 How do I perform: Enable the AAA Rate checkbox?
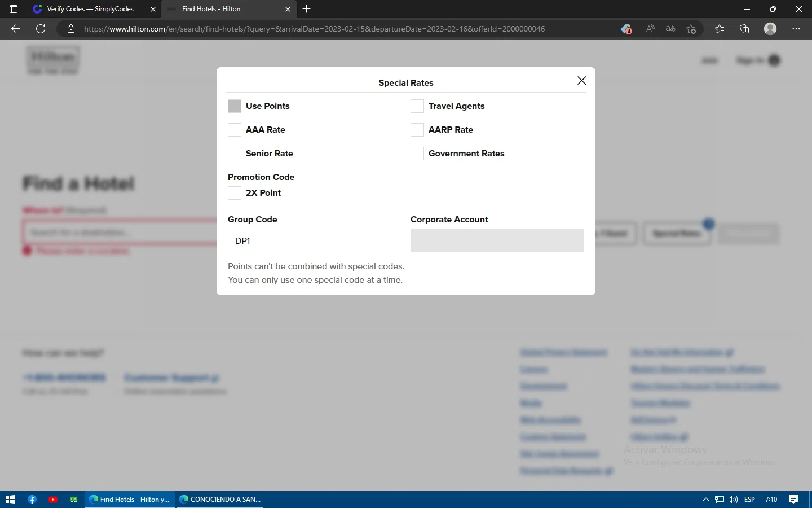pyautogui.click(x=235, y=130)
